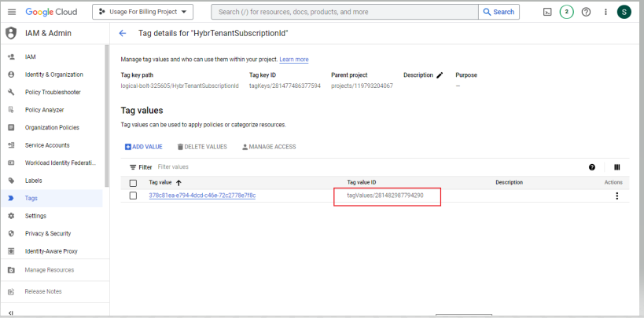Open the notifications badge showing 2
Screen dimensions: 644x318
coord(566,12)
